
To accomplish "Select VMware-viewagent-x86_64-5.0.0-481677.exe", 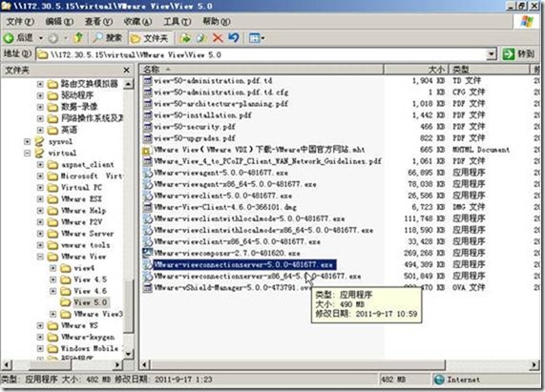I will [235, 184].
